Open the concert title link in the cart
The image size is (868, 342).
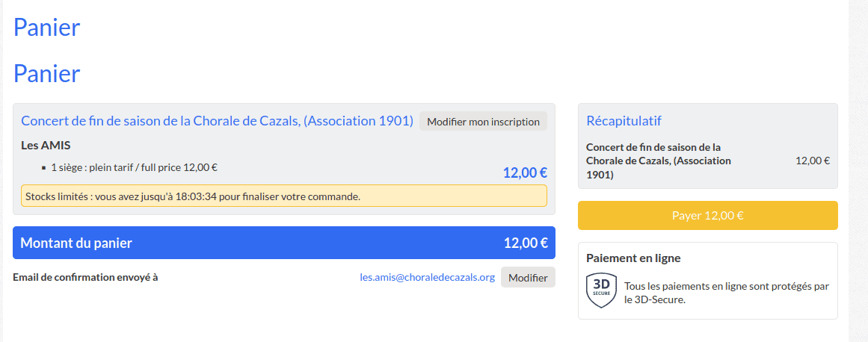217,121
